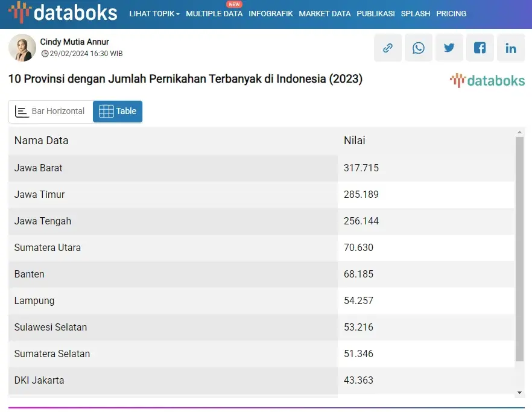The width and height of the screenshot is (532, 412).
Task: Click author Cindy Mutia Annur's avatar
Action: click(22, 48)
